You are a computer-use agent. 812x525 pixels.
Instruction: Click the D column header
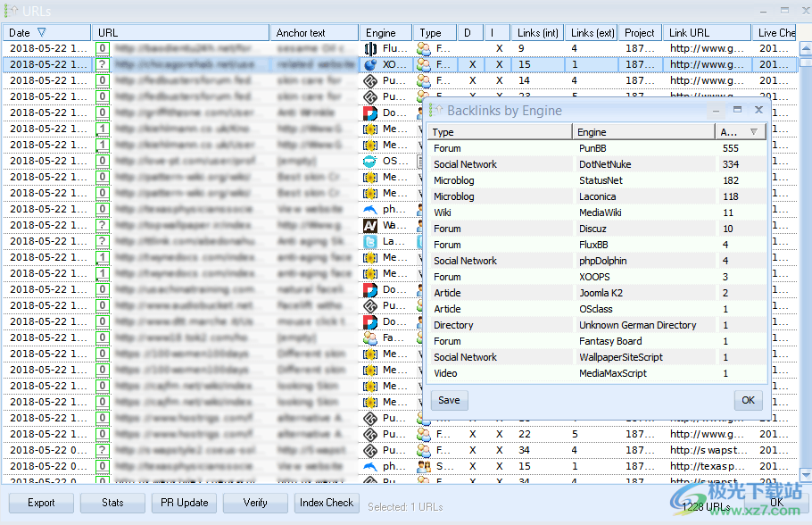tap(470, 33)
